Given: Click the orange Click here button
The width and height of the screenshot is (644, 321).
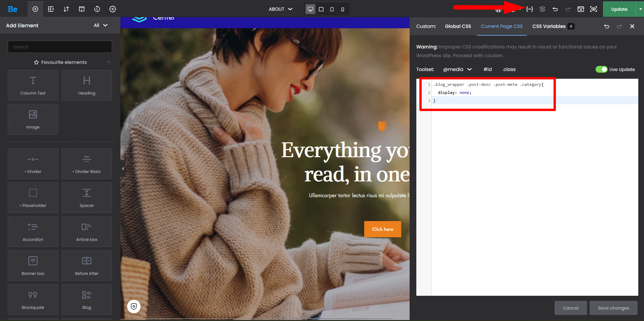Looking at the screenshot, I should (x=382, y=229).
